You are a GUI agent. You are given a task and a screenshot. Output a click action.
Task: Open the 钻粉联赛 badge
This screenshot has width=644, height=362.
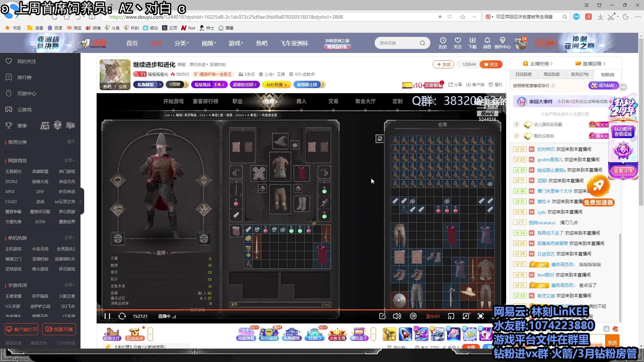(277, 84)
